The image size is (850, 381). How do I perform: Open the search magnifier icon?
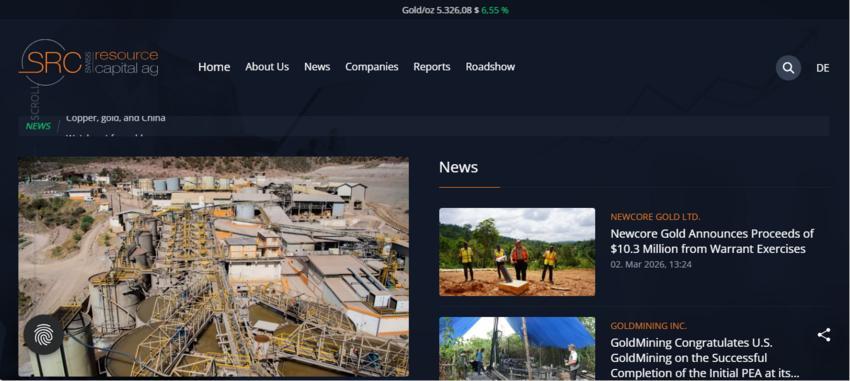click(788, 68)
